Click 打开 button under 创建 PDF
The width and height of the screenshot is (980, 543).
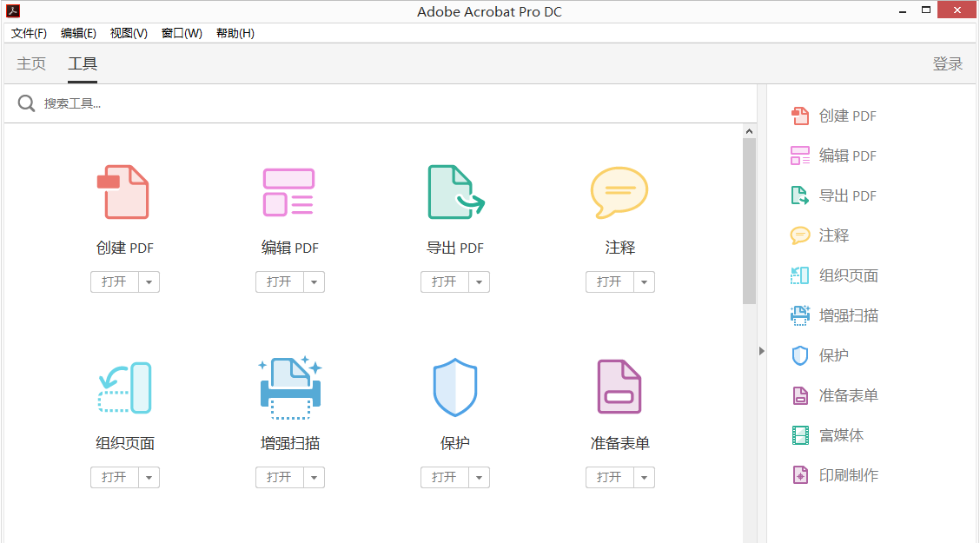(115, 281)
